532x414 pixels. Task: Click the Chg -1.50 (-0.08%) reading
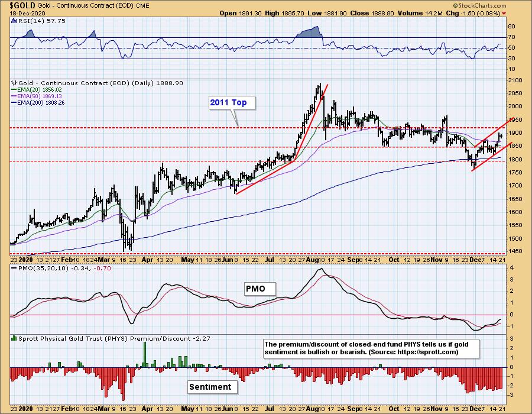click(x=473, y=13)
